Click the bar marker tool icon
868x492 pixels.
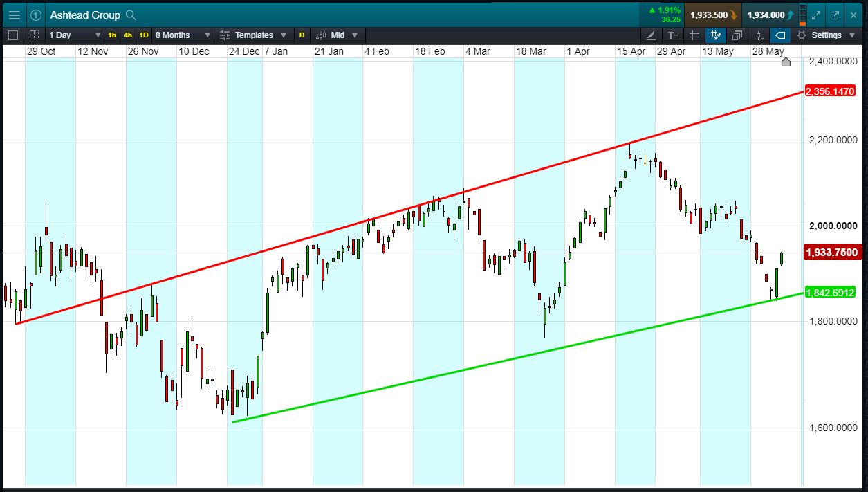point(759,35)
